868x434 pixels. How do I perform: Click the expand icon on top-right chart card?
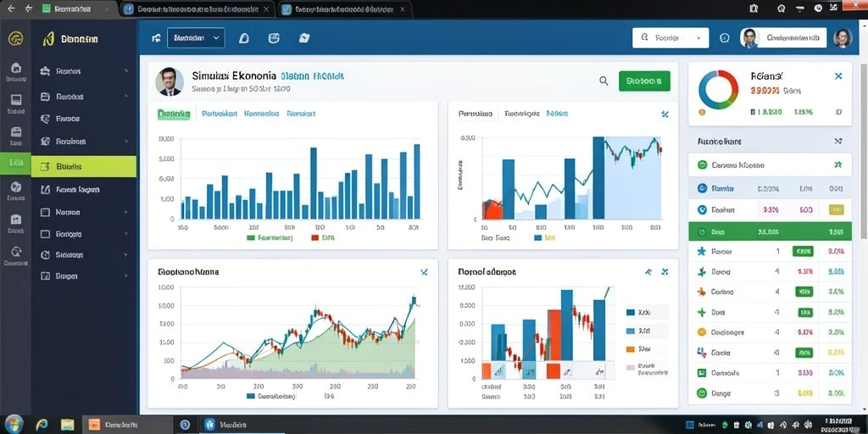point(665,114)
